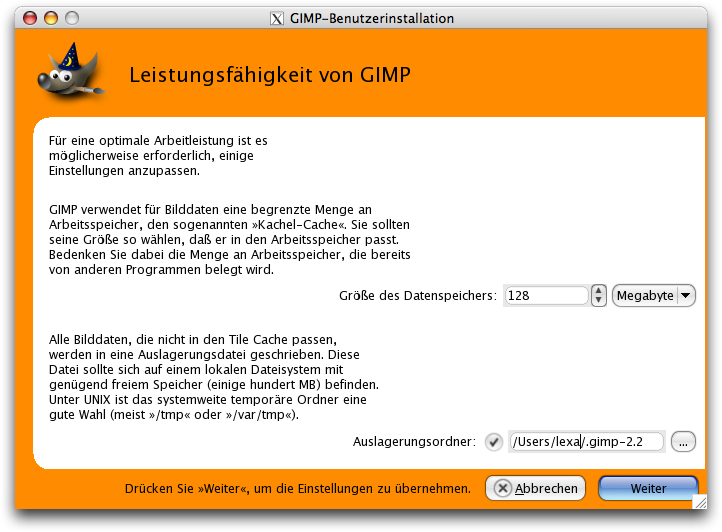The height and width of the screenshot is (532, 722).
Task: Click the label 'Auslagerungsordner:'
Action: coord(414,442)
